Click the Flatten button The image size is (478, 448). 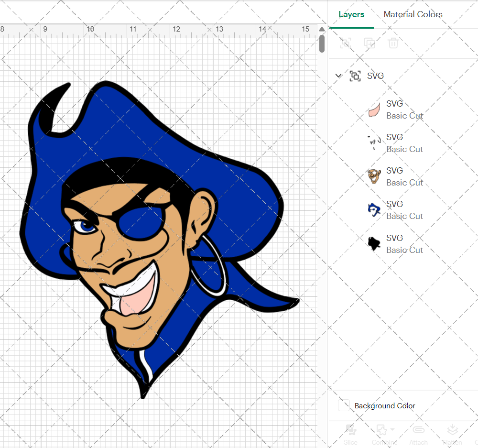452,434
